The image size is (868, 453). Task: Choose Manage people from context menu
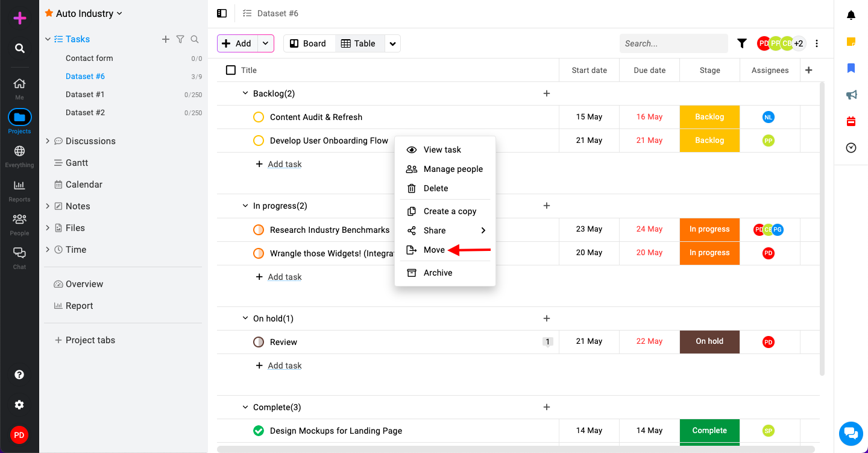(x=445, y=169)
